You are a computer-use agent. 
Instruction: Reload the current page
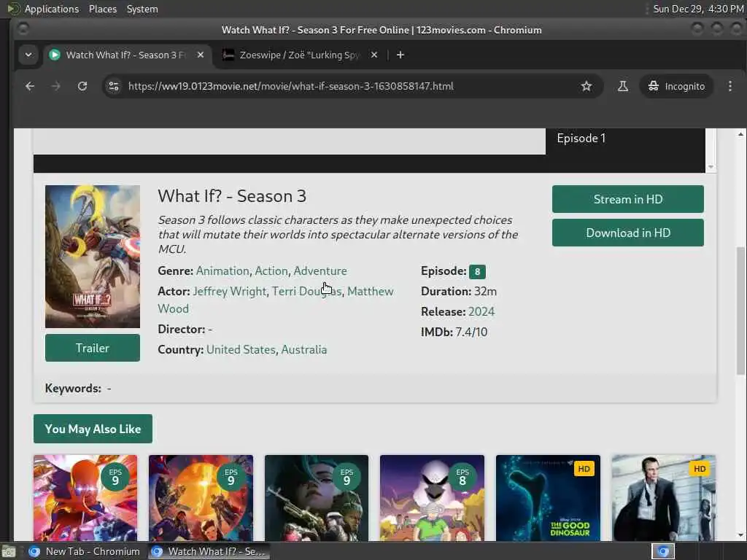(82, 86)
